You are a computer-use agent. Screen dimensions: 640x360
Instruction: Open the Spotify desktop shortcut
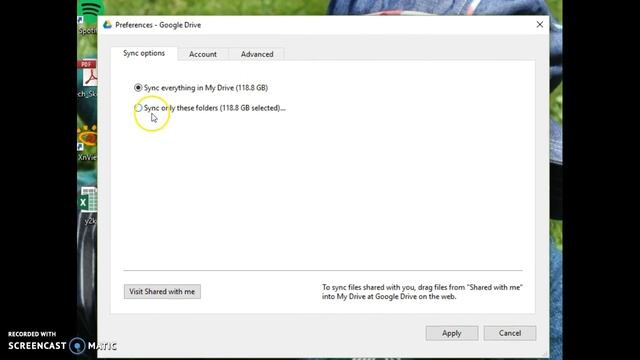tap(88, 17)
